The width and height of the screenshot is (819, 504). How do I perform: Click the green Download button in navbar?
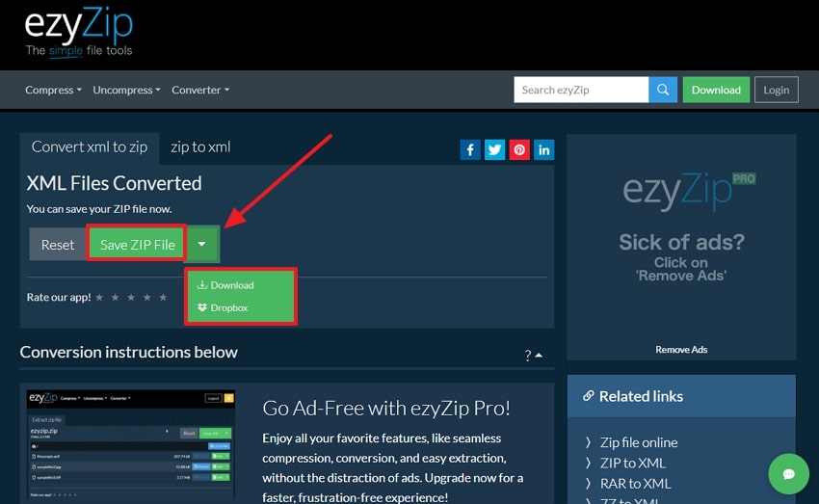click(x=716, y=90)
